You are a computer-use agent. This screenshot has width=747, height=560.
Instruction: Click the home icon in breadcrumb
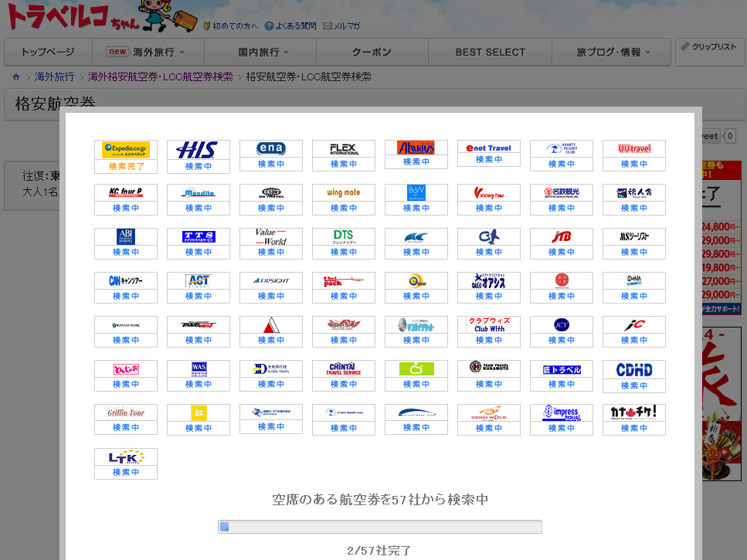(x=16, y=76)
